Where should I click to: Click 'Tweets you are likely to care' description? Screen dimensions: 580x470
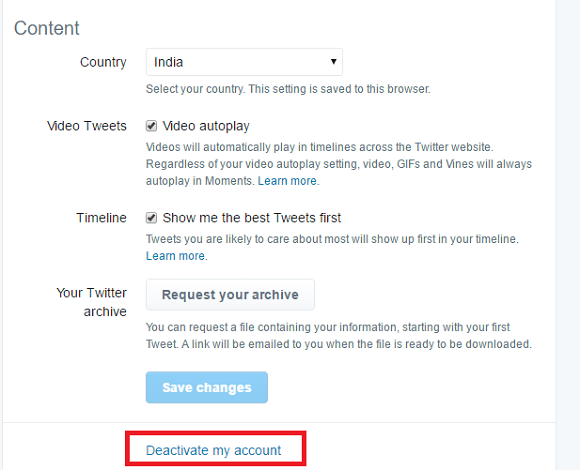(332, 239)
